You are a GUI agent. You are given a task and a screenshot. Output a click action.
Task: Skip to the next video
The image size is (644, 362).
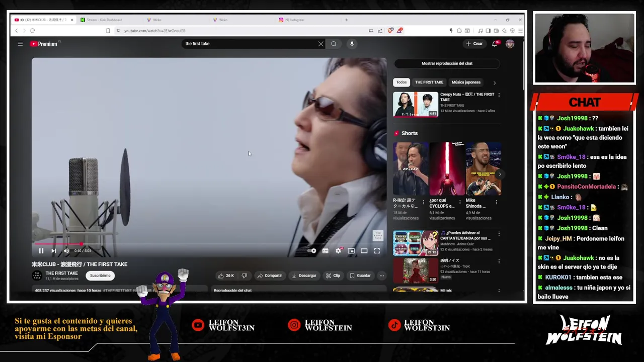[53, 251]
